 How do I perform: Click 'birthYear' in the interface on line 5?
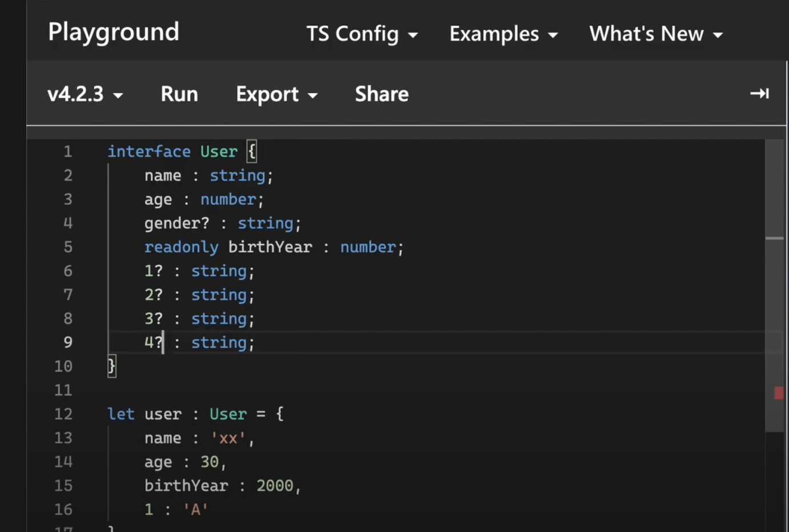point(270,247)
